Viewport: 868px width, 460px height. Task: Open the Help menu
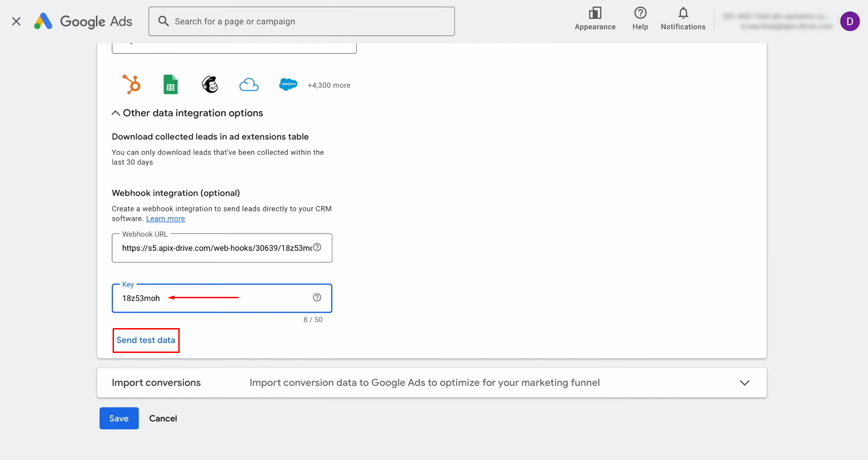(x=640, y=18)
